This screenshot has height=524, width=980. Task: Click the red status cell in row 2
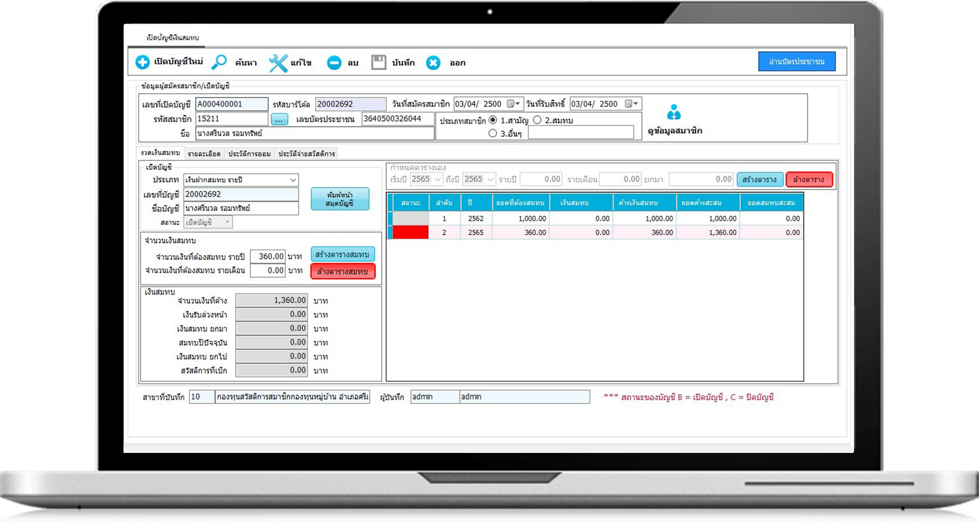(410, 232)
